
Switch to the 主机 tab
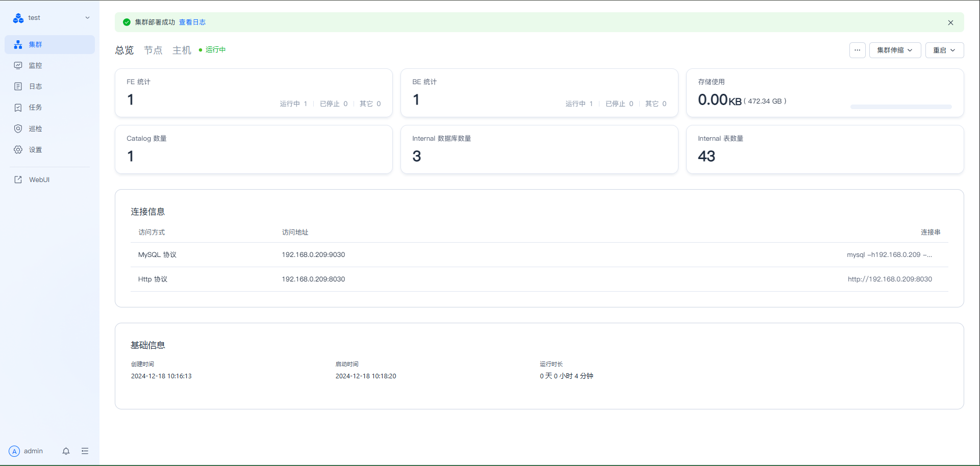point(182,50)
